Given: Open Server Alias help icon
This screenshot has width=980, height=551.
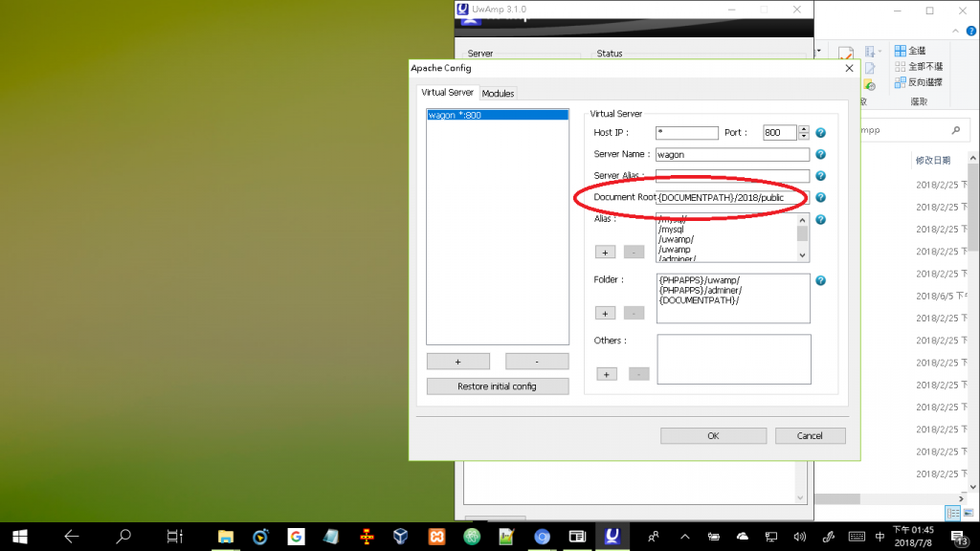Looking at the screenshot, I should (x=820, y=176).
